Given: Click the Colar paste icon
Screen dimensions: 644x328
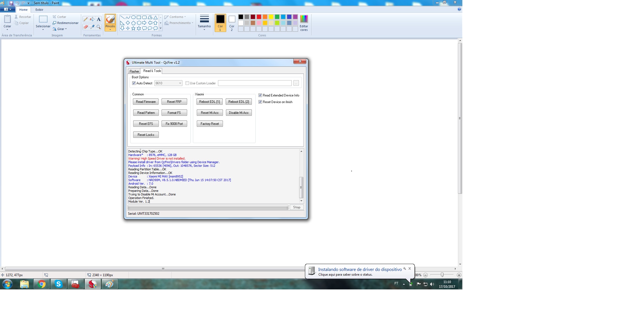Looking at the screenshot, I should [7, 19].
